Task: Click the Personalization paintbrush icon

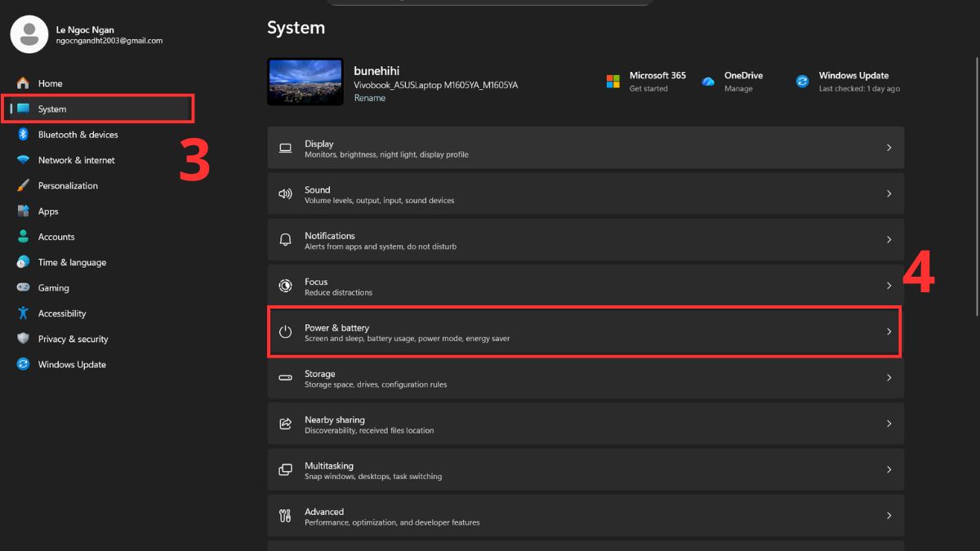Action: [23, 185]
